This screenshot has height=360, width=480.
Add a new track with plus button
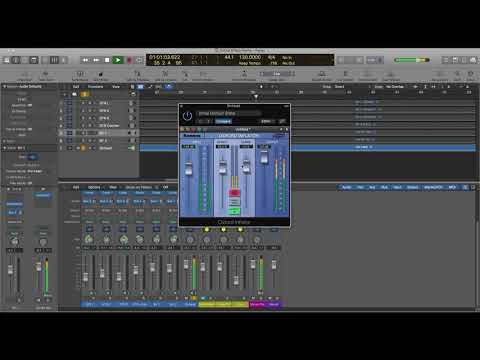coord(65,94)
